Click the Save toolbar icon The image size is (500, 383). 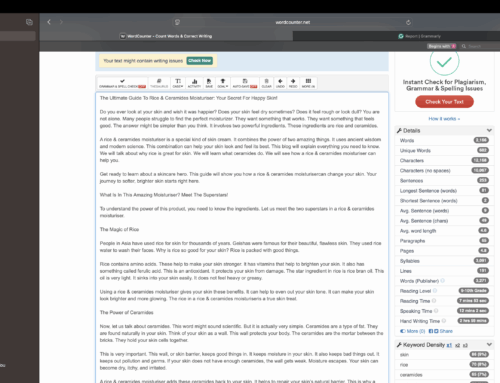point(209,83)
